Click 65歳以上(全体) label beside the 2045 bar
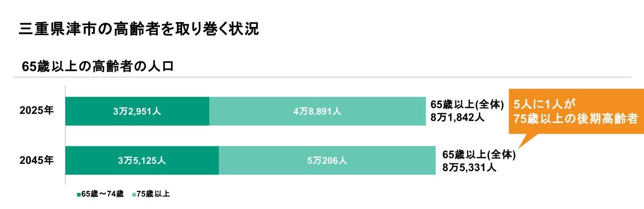The height and width of the screenshot is (209, 644). pyautogui.click(x=479, y=155)
